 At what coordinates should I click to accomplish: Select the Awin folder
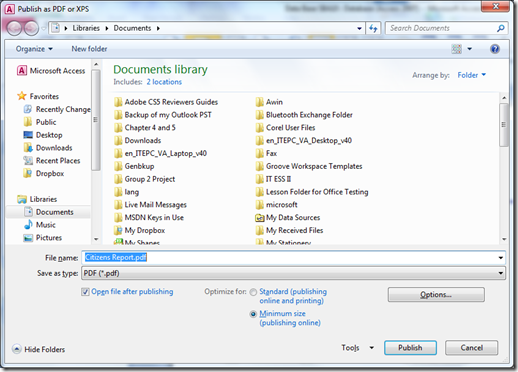click(x=269, y=102)
